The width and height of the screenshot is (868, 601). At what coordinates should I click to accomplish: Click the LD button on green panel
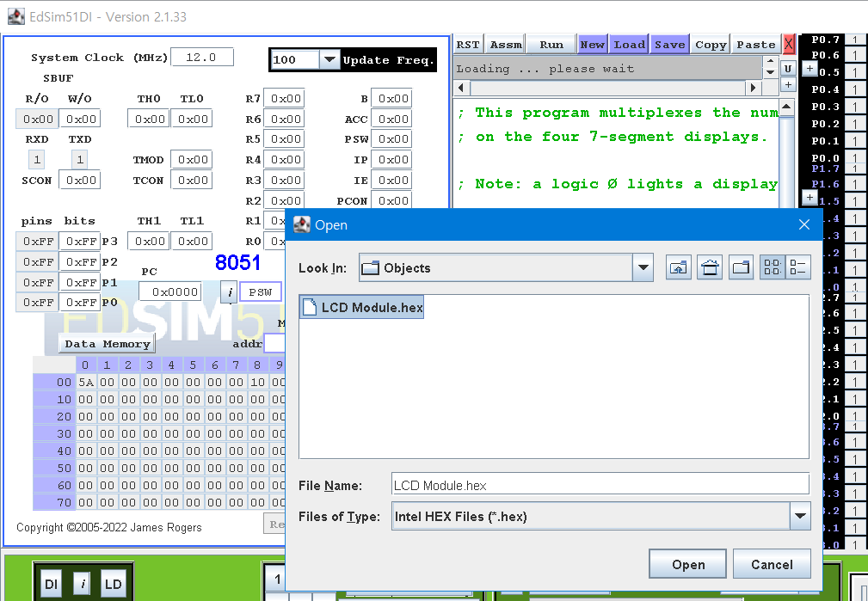(x=113, y=584)
